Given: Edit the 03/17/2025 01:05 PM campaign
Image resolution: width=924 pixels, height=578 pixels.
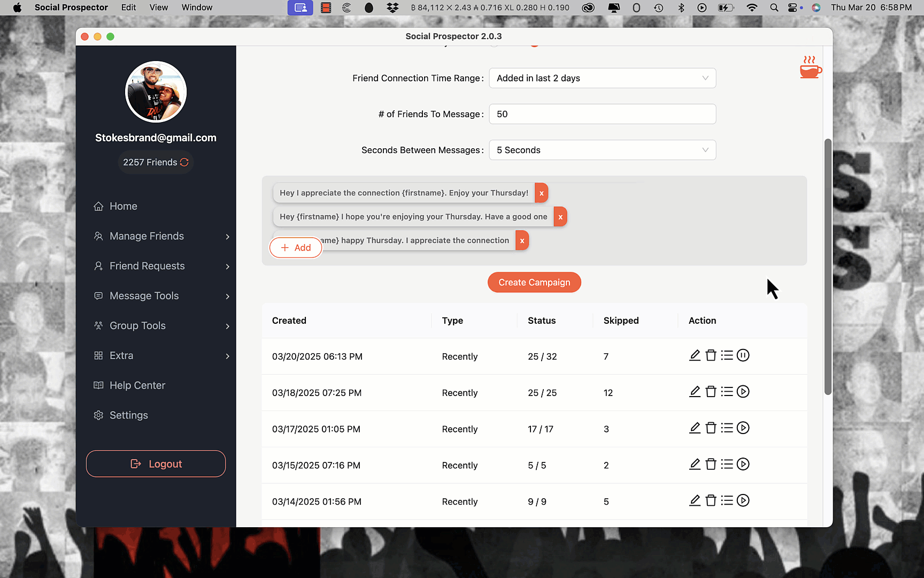Looking at the screenshot, I should (x=695, y=428).
